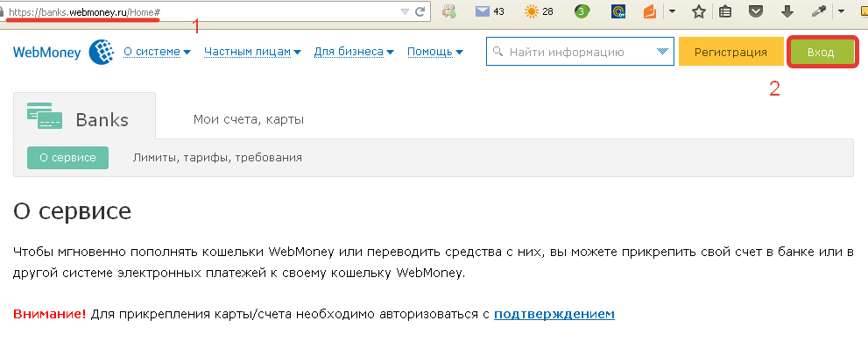The image size is (868, 349).
Task: Open the orange wallet extension icon
Action: tap(650, 11)
